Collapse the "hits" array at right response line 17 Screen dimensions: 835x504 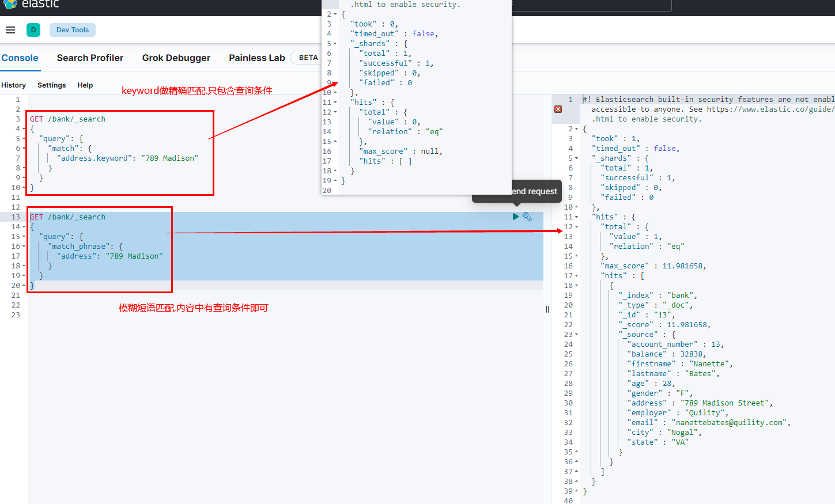577,276
